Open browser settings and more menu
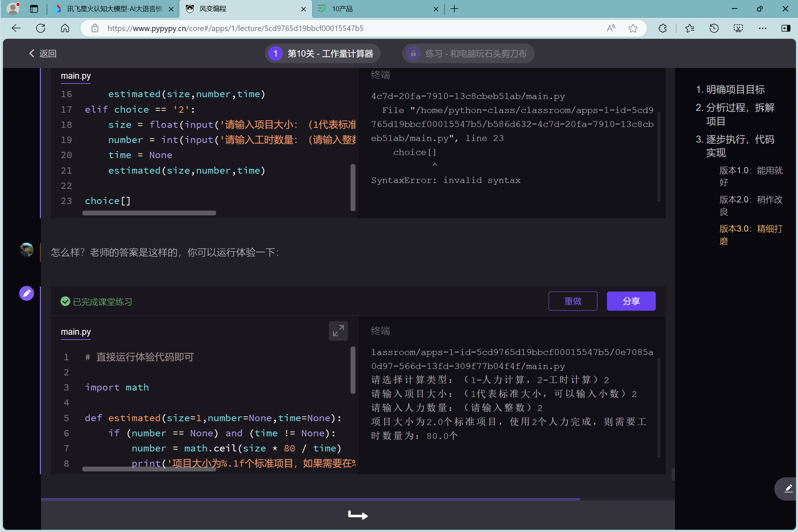This screenshot has height=532, width=798. [x=763, y=28]
